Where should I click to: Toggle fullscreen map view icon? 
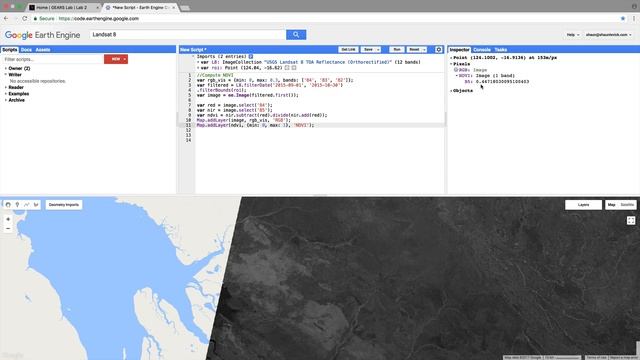point(631,220)
